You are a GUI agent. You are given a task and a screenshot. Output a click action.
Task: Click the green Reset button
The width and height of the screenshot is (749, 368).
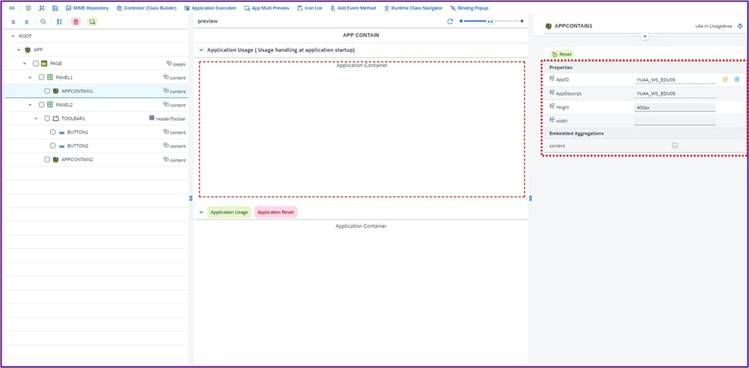coord(562,54)
